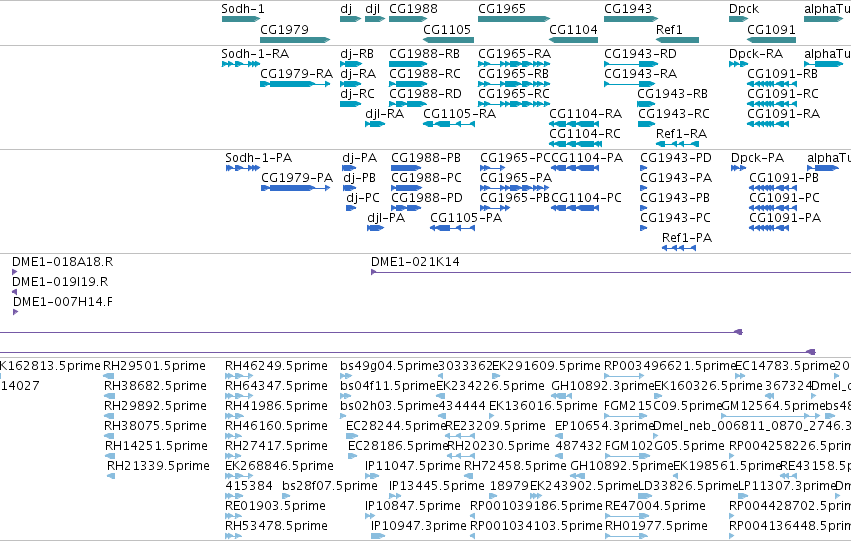851x541 pixels.
Task: Open the Ref1 gene label
Action: (669, 29)
